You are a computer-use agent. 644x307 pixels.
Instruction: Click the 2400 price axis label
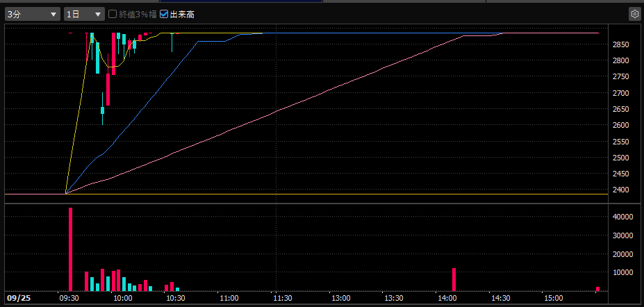(x=621, y=190)
